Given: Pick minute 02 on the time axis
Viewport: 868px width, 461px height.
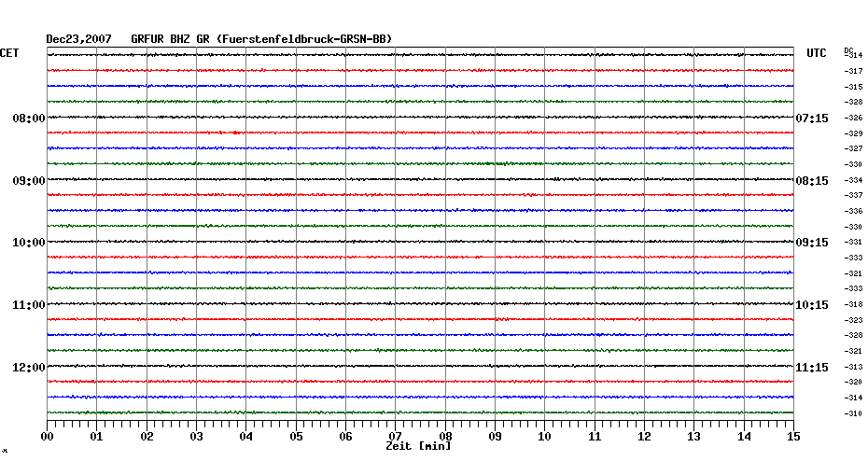Looking at the screenshot, I should [147, 437].
